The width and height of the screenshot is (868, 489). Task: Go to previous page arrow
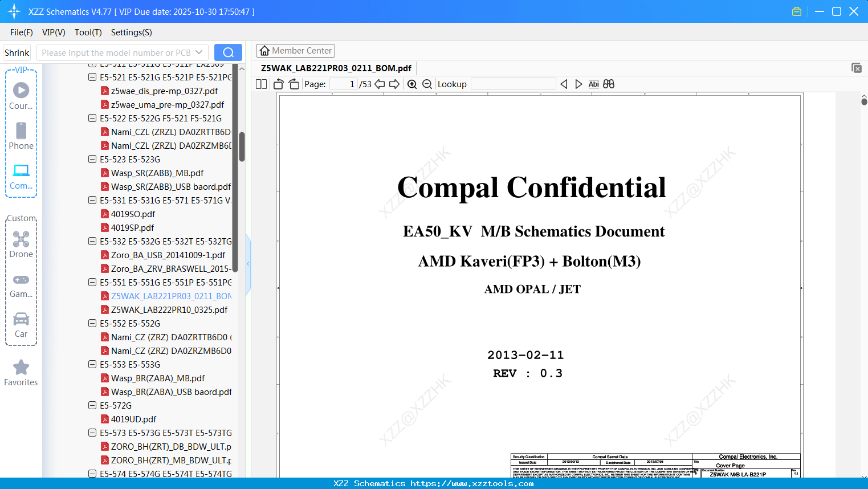click(x=380, y=84)
